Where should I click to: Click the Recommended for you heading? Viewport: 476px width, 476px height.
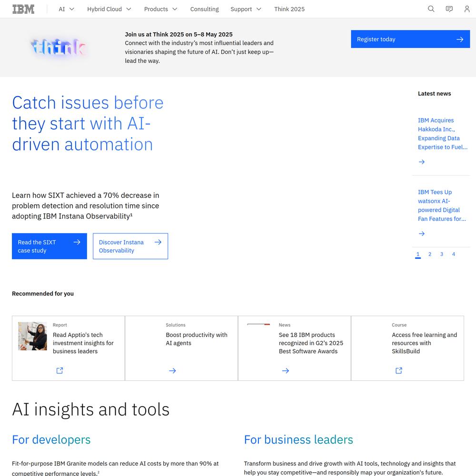(43, 294)
